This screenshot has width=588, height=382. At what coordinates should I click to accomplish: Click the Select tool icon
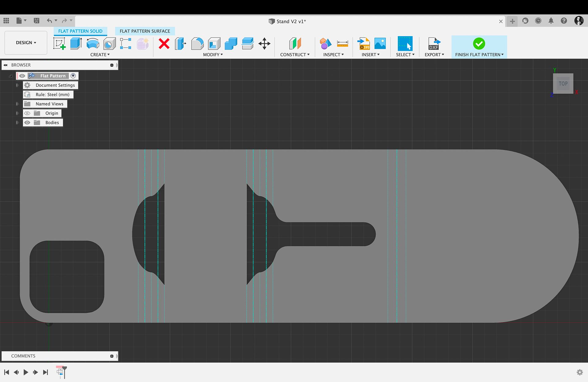click(x=405, y=43)
